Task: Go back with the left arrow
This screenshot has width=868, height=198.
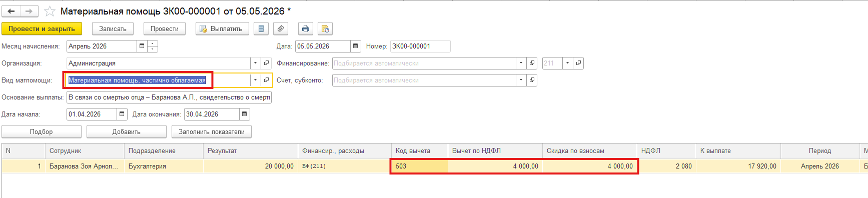Action: pyautogui.click(x=11, y=11)
